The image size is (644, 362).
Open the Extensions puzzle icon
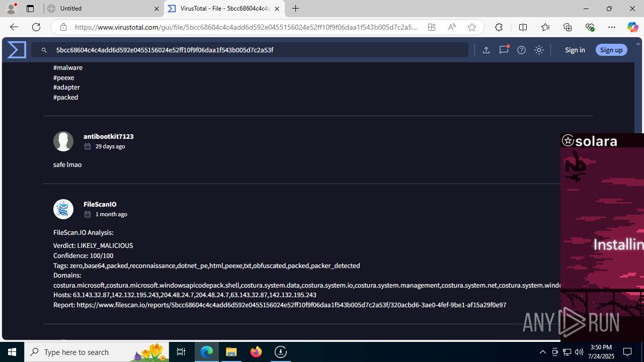point(499,27)
